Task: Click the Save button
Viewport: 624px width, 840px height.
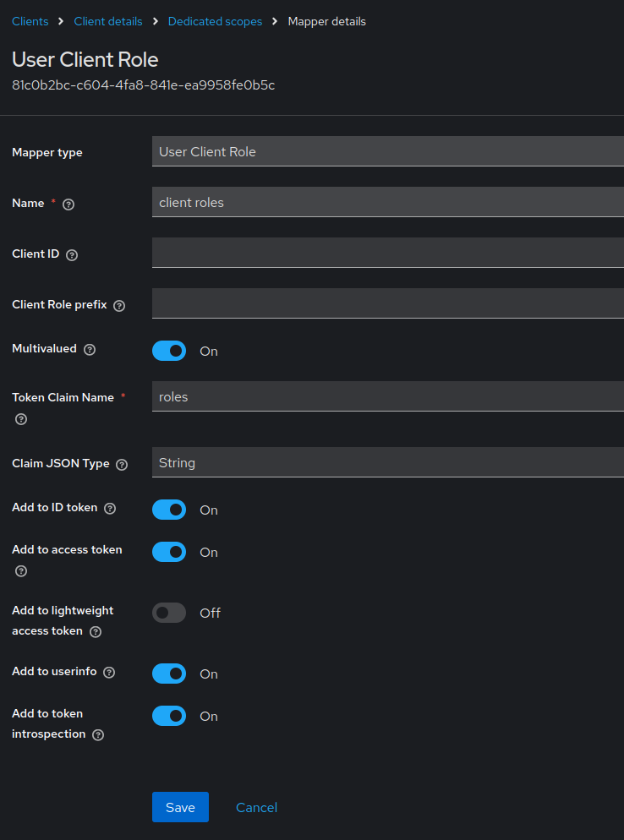Action: coord(180,807)
